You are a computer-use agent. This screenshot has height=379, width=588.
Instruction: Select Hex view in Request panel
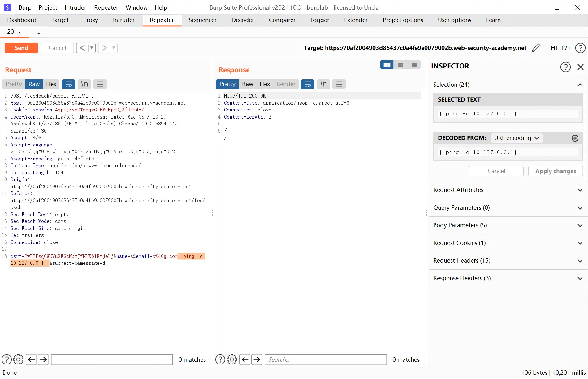point(51,84)
